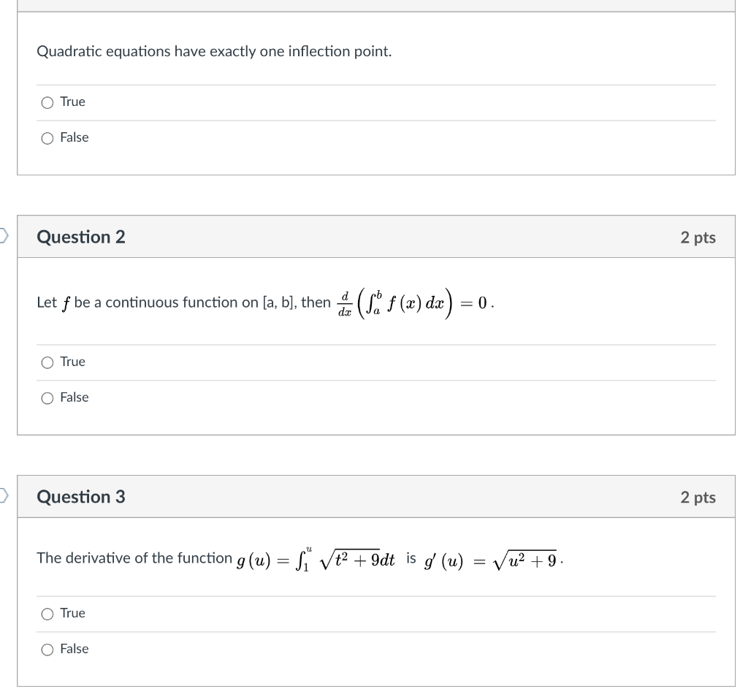Viewport: 748px width, 700px height.
Task: Click the 2 pts label for Question 2
Action: click(698, 237)
